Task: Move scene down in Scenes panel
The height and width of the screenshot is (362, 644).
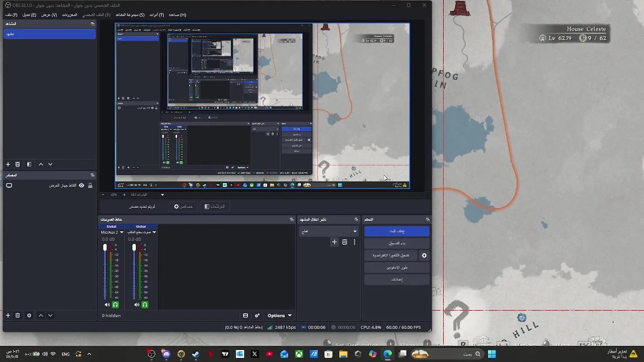Action: click(50, 164)
